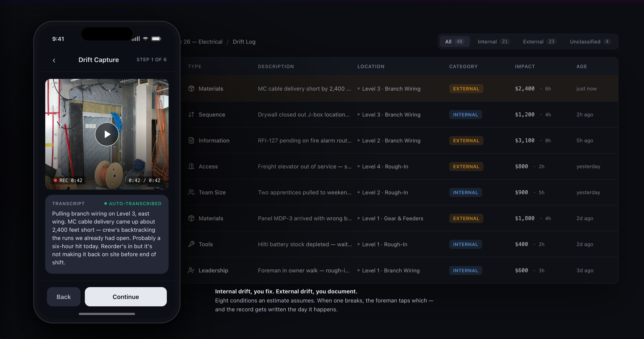Click the INTERNAL badge on Drywall row

465,115
